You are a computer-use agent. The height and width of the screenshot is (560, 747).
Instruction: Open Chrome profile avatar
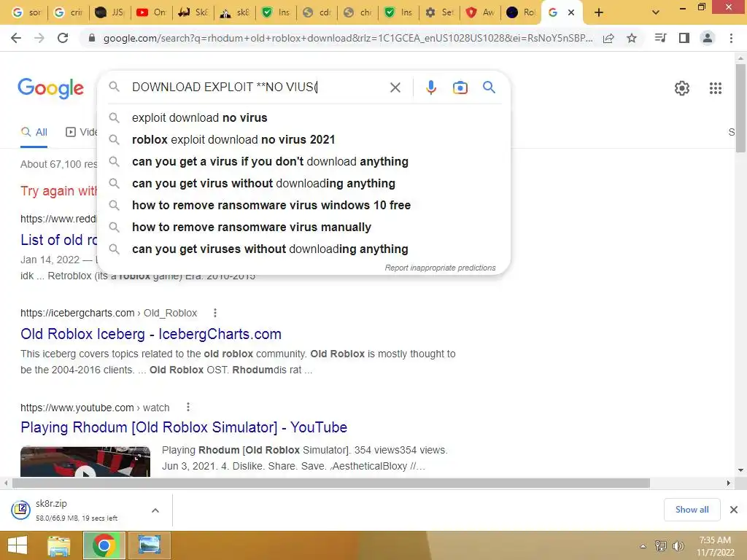pos(708,38)
